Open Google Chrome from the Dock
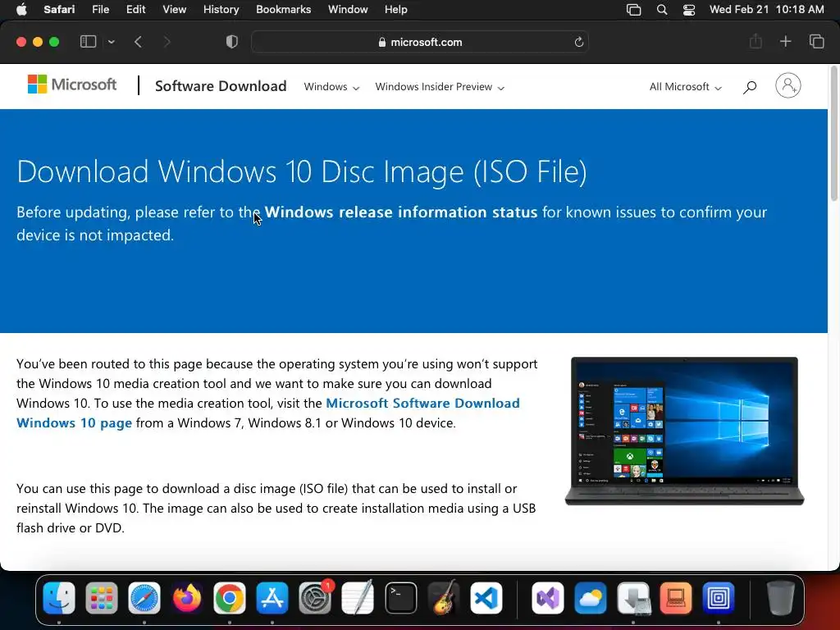This screenshot has height=630, width=840. point(230,598)
